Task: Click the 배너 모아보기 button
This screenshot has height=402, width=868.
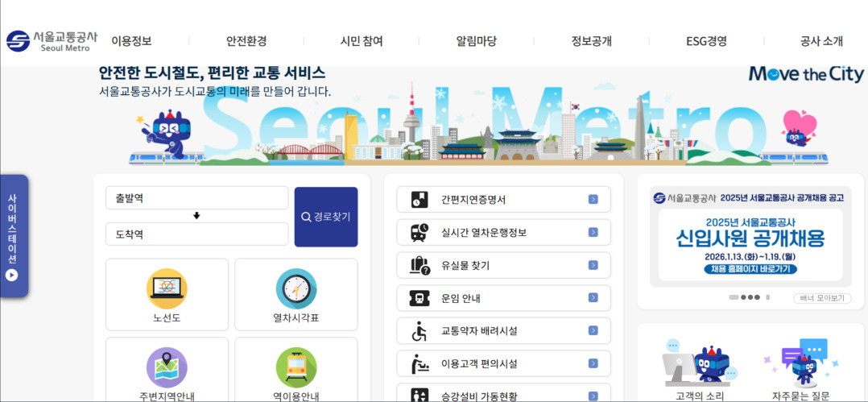Action: [x=822, y=298]
